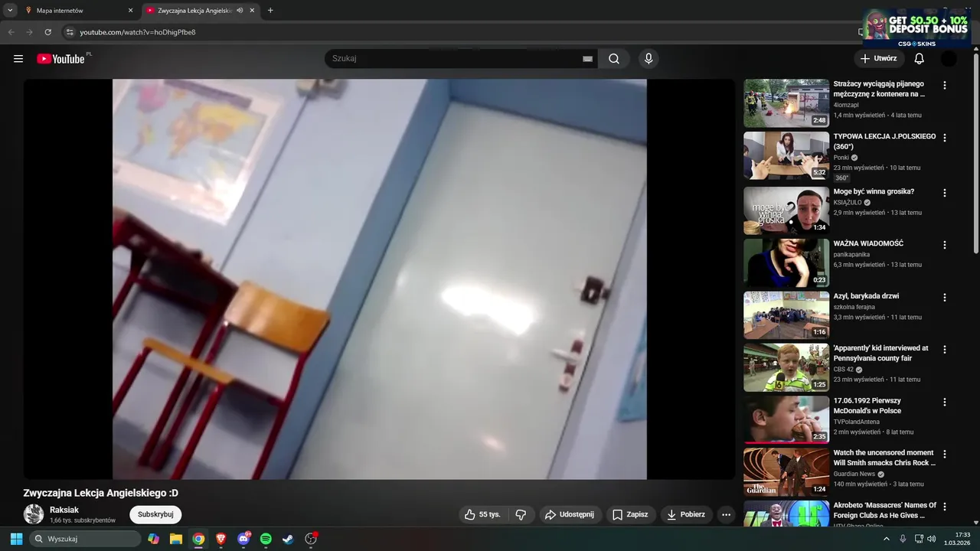Share the video with Udostępnij

[570, 515]
